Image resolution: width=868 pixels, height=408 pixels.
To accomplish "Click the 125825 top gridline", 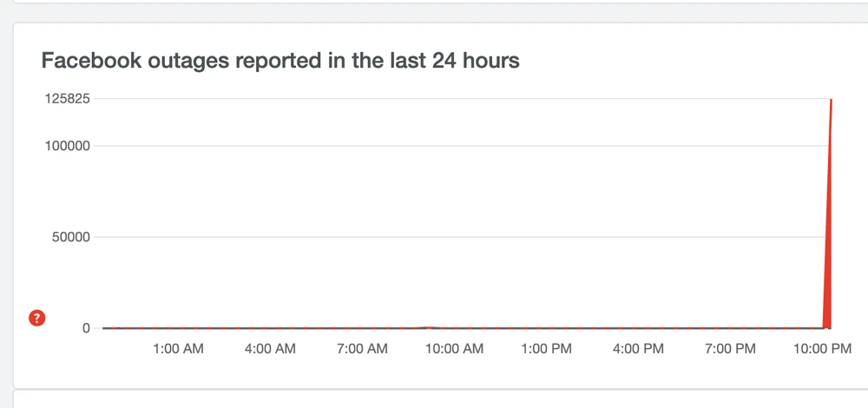I will (x=434, y=99).
